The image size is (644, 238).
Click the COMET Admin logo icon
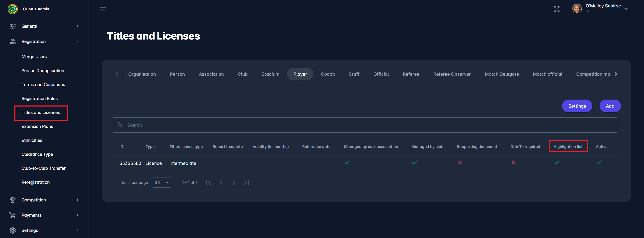click(x=12, y=9)
